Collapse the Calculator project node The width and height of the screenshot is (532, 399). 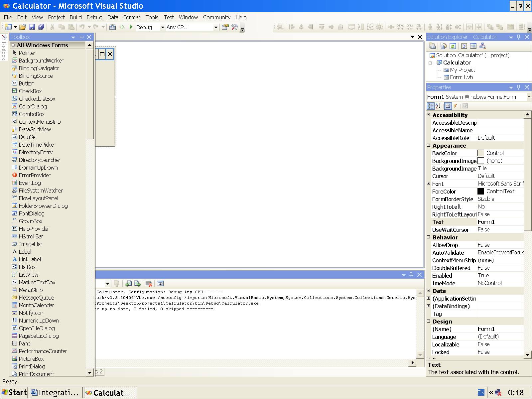coord(430,63)
